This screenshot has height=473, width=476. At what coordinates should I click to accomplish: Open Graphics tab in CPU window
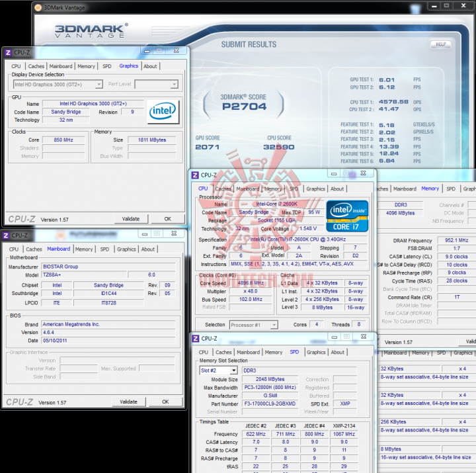click(316, 189)
